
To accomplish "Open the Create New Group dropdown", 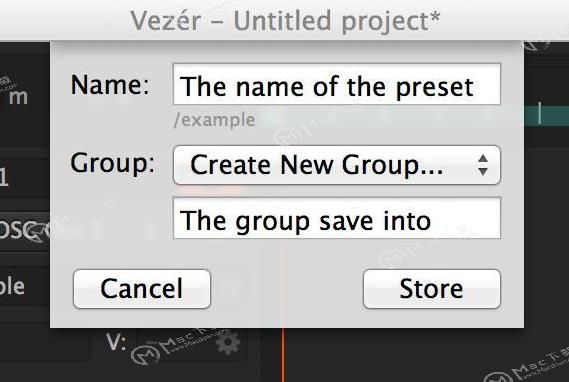I will pos(337,165).
